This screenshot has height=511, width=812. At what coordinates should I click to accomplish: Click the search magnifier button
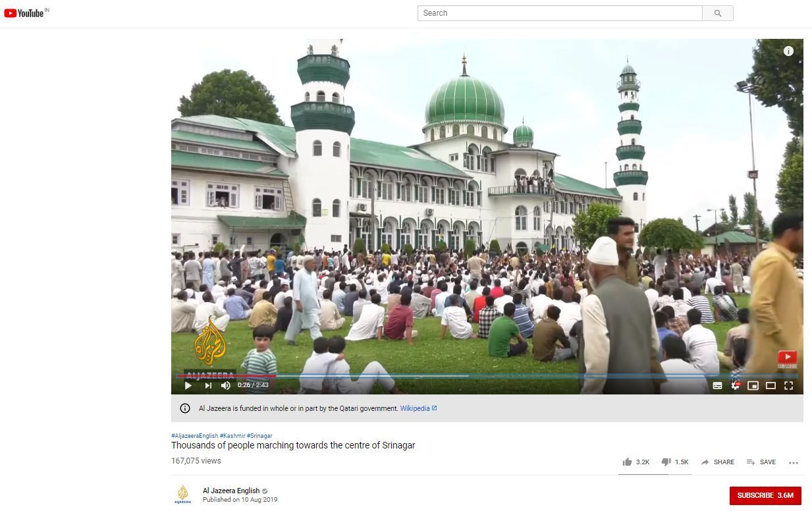click(x=717, y=13)
